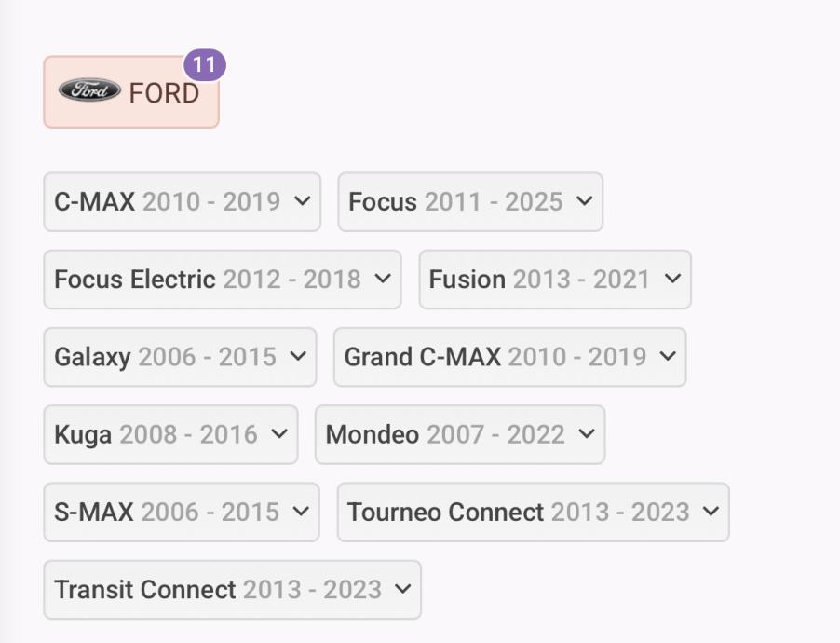The height and width of the screenshot is (643, 840).
Task: Click the purple 11 count badge
Action: [x=205, y=65]
